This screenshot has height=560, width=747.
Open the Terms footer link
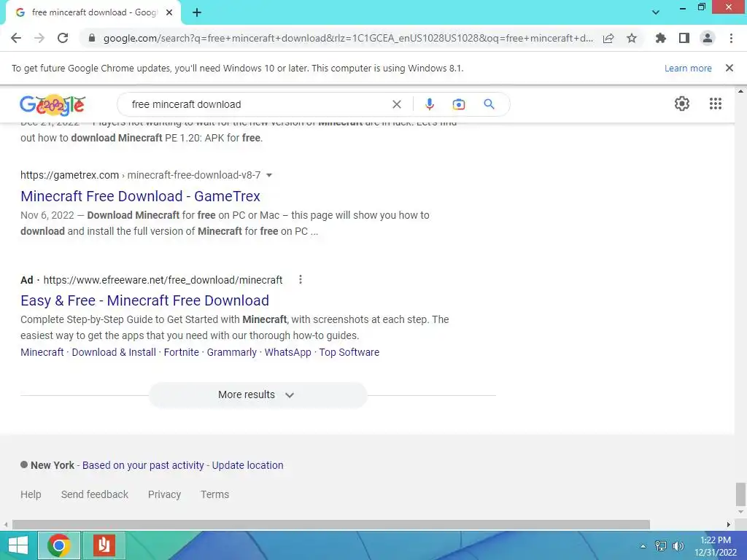(x=215, y=494)
